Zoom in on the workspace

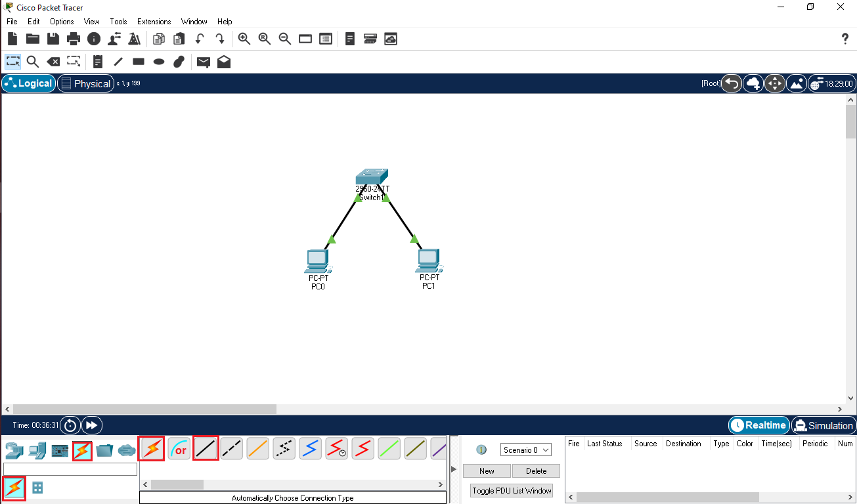[244, 39]
